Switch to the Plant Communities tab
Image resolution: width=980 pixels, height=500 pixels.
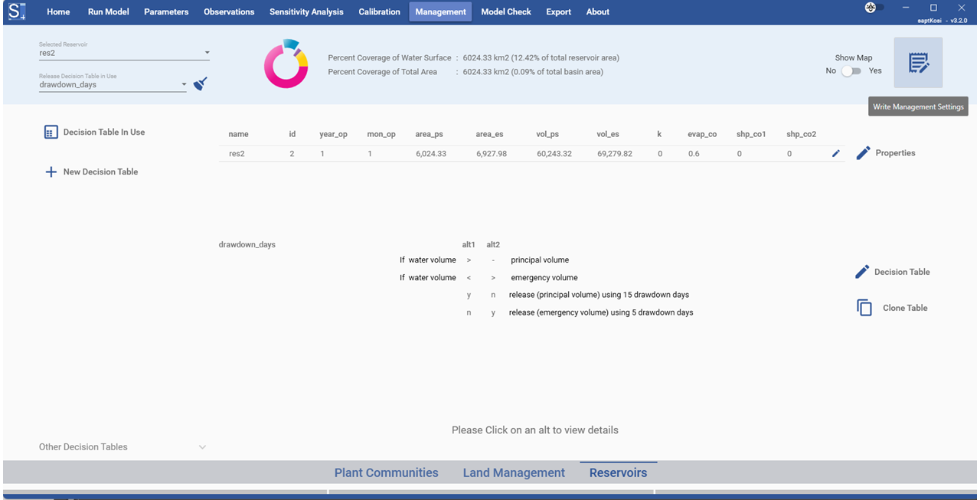[x=386, y=473]
